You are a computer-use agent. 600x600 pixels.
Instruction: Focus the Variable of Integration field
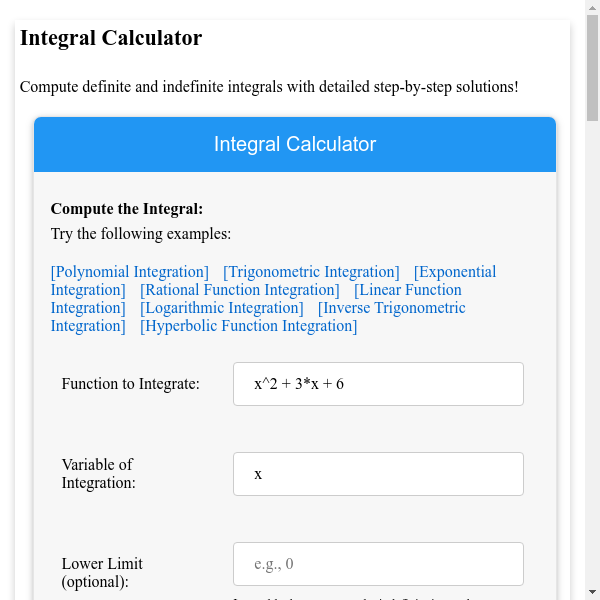click(x=378, y=474)
